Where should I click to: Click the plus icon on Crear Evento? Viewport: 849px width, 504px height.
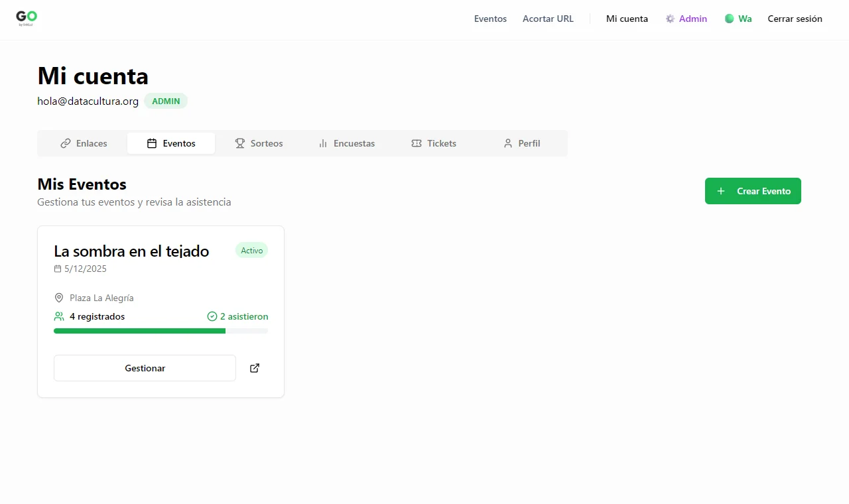click(721, 191)
